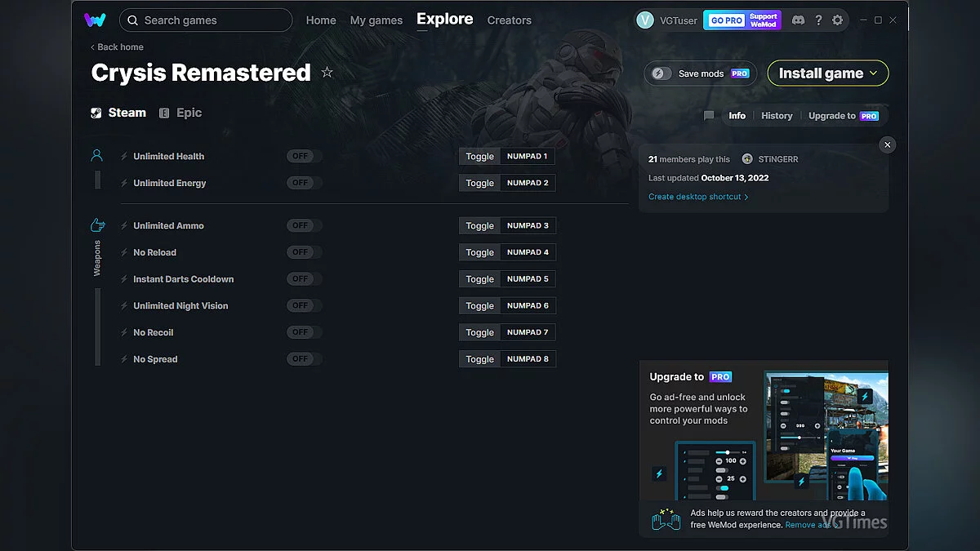Select the player category icon in sidebar
980x551 pixels.
[97, 156]
